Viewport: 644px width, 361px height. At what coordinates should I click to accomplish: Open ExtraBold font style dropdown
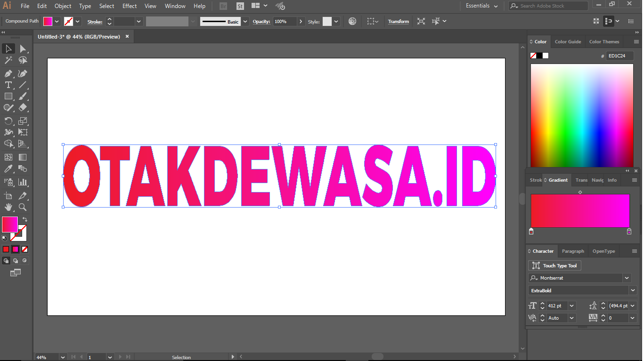tap(633, 290)
